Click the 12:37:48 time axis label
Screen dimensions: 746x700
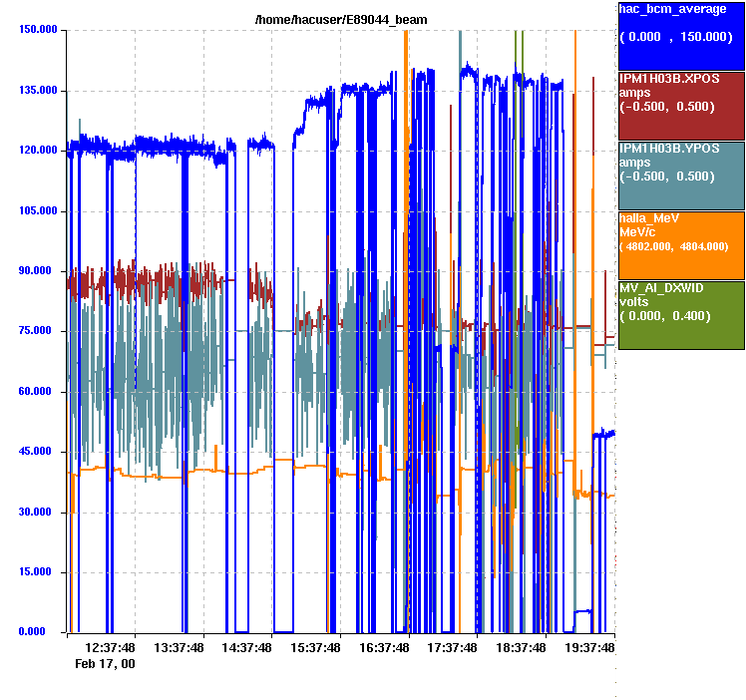pos(111,647)
